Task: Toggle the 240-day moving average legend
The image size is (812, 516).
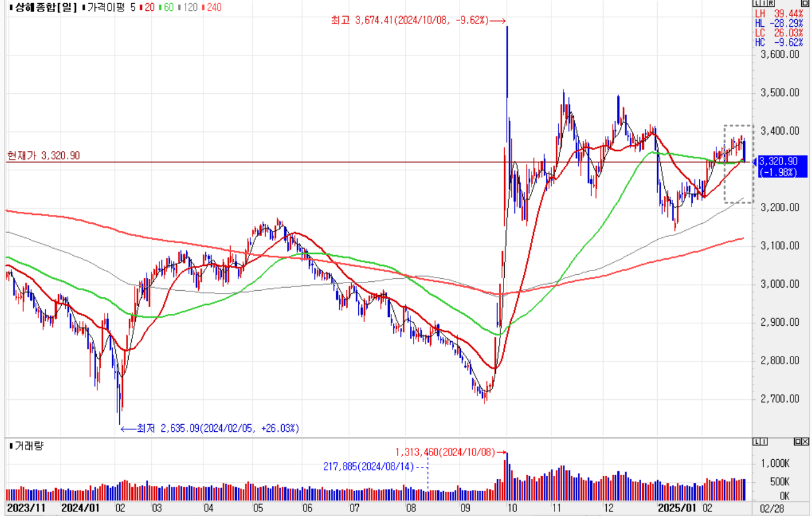Action: click(212, 7)
